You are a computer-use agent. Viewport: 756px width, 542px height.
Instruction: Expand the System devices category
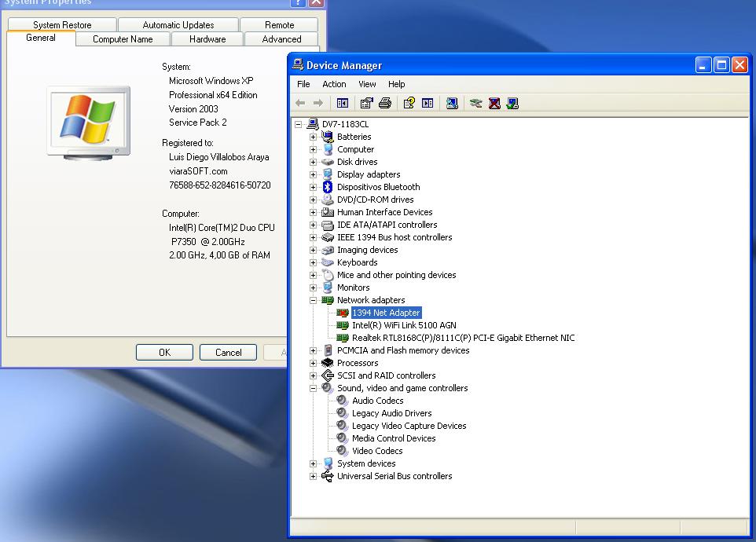point(313,463)
